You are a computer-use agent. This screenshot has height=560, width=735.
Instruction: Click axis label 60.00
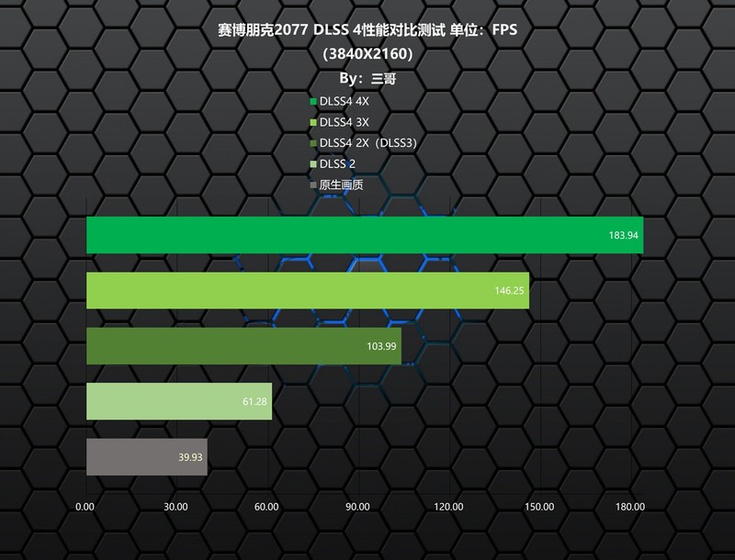click(x=266, y=507)
